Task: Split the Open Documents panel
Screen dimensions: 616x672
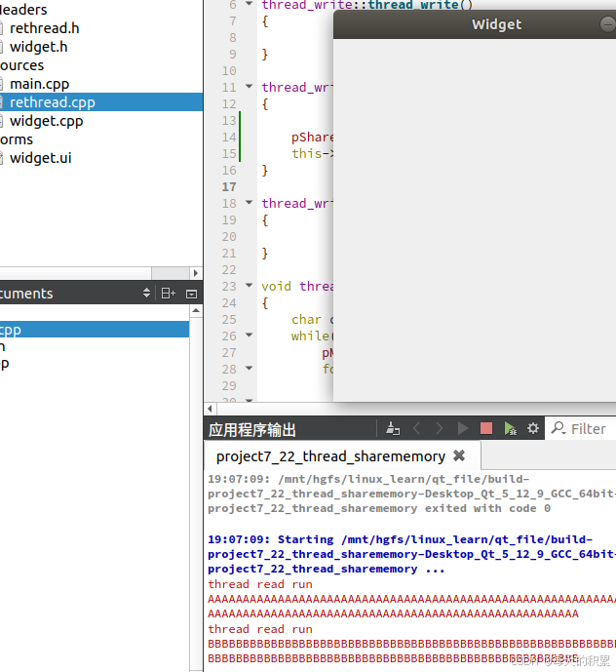Action: [x=168, y=293]
